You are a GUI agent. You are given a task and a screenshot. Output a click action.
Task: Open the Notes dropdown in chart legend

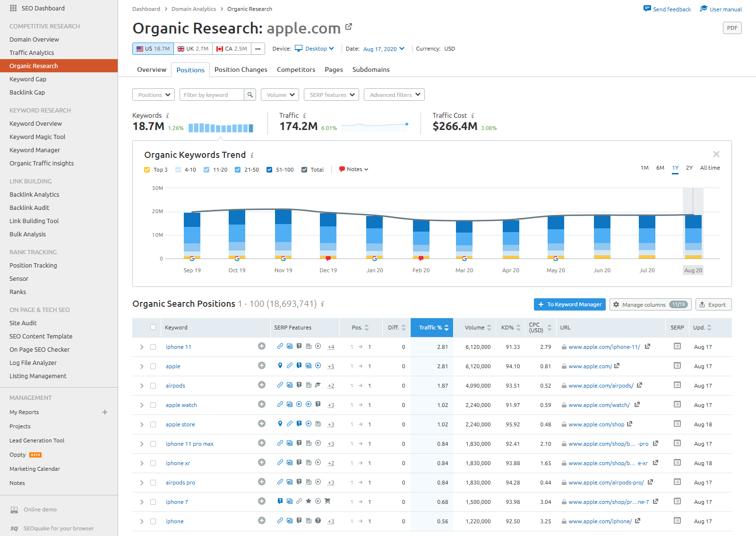(353, 169)
